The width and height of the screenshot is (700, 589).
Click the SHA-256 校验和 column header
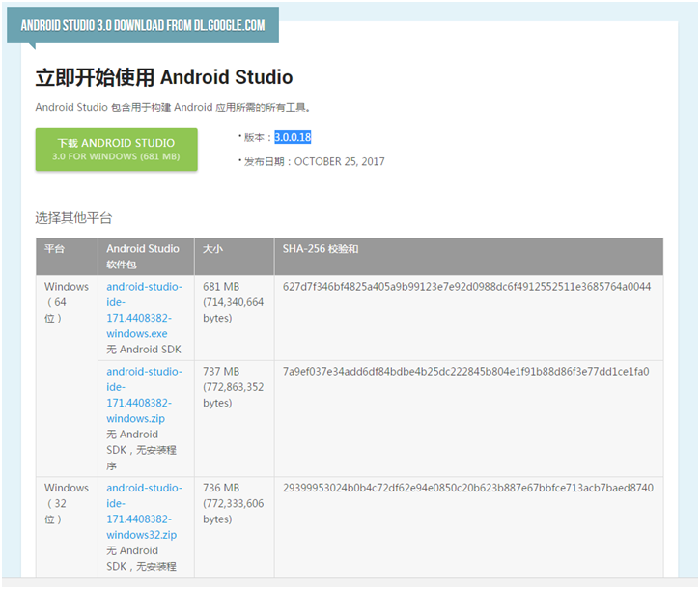pyautogui.click(x=321, y=249)
